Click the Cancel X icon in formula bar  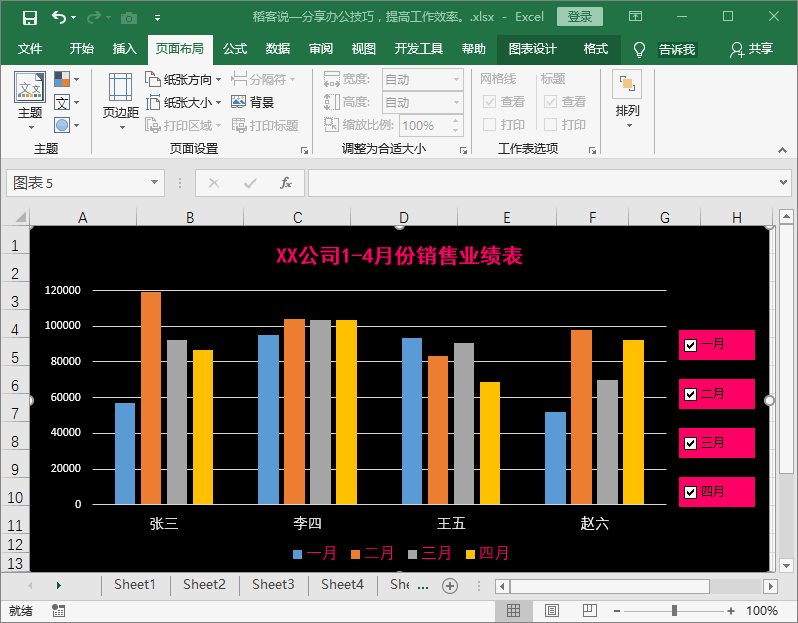pyautogui.click(x=214, y=183)
